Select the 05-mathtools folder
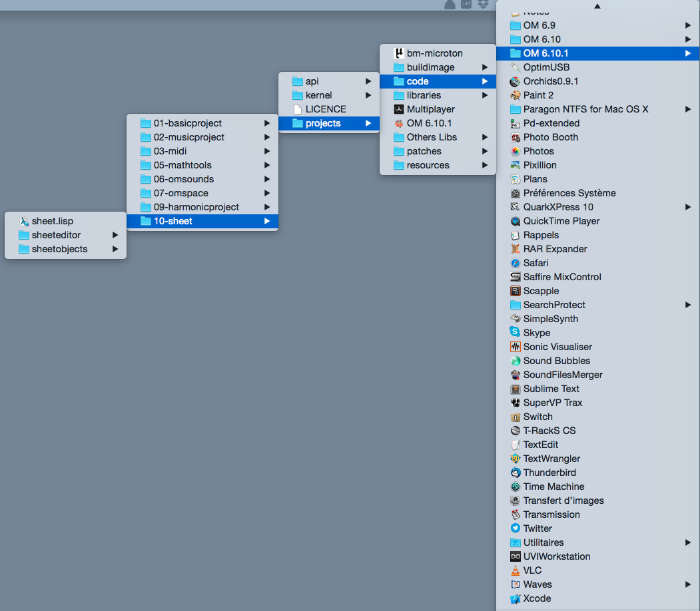The width and height of the screenshot is (700, 611). [x=202, y=166]
